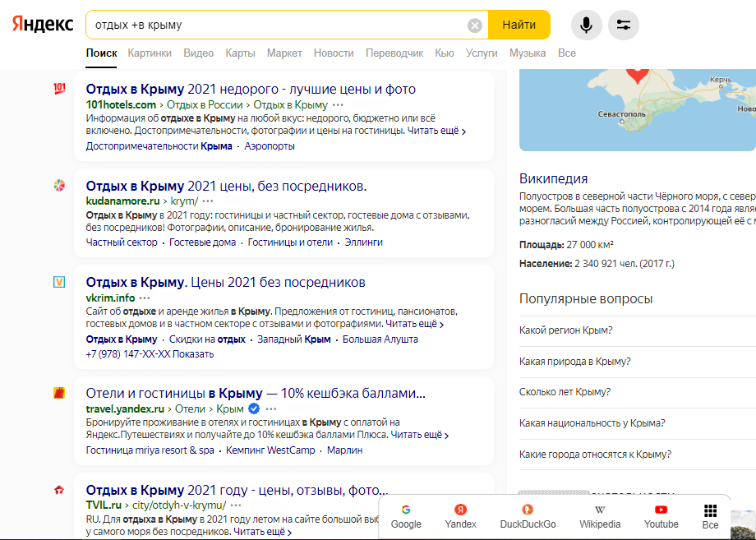Viewport: 756px width, 540px height.
Task: Open the 'Западный Крым' sitelink
Action: coord(294,339)
